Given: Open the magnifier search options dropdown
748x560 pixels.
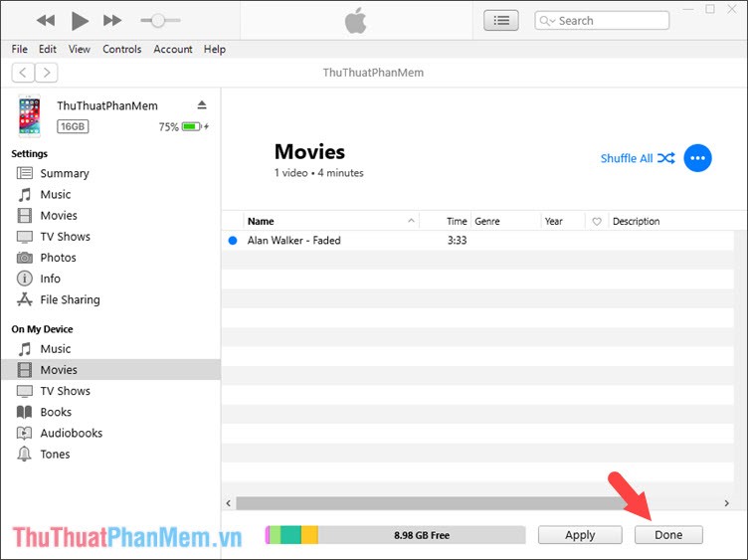Looking at the screenshot, I should tap(547, 21).
